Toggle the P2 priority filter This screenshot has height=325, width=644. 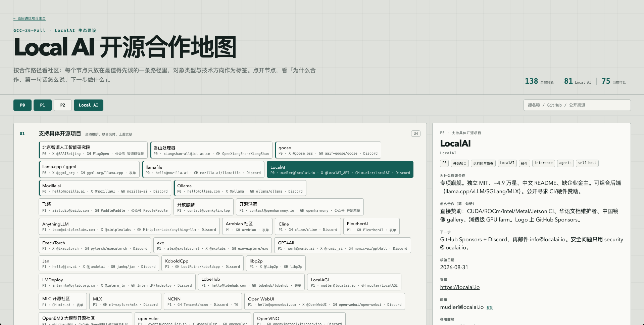coord(63,105)
